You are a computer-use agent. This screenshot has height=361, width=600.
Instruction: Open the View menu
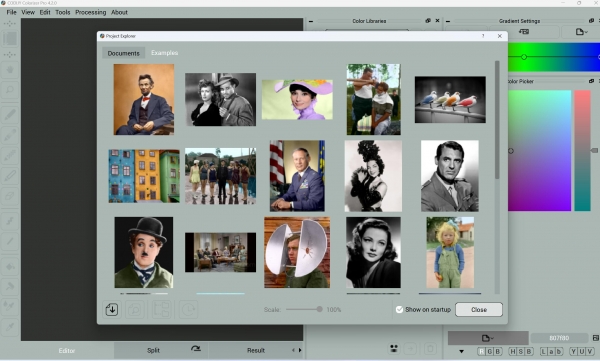click(x=28, y=12)
